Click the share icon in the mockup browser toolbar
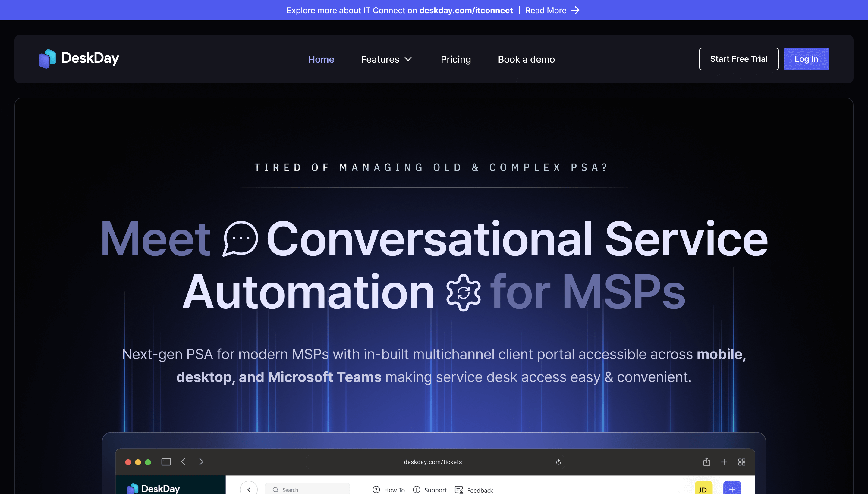The height and width of the screenshot is (494, 868). coord(707,461)
